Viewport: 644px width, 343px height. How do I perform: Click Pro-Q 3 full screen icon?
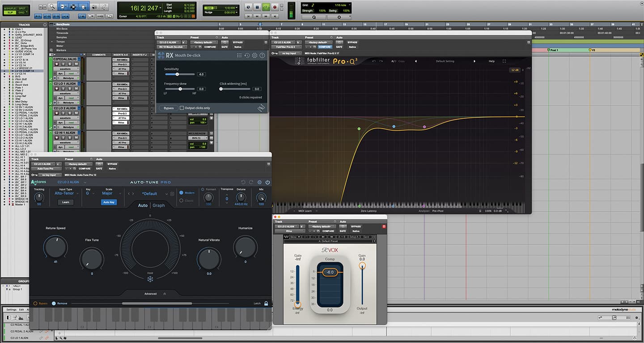(504, 61)
